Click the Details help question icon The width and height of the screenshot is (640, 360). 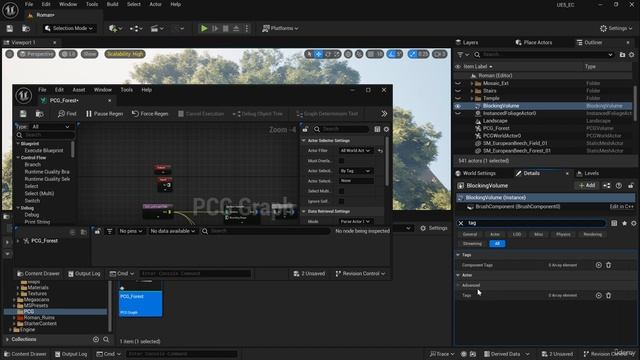click(x=619, y=185)
